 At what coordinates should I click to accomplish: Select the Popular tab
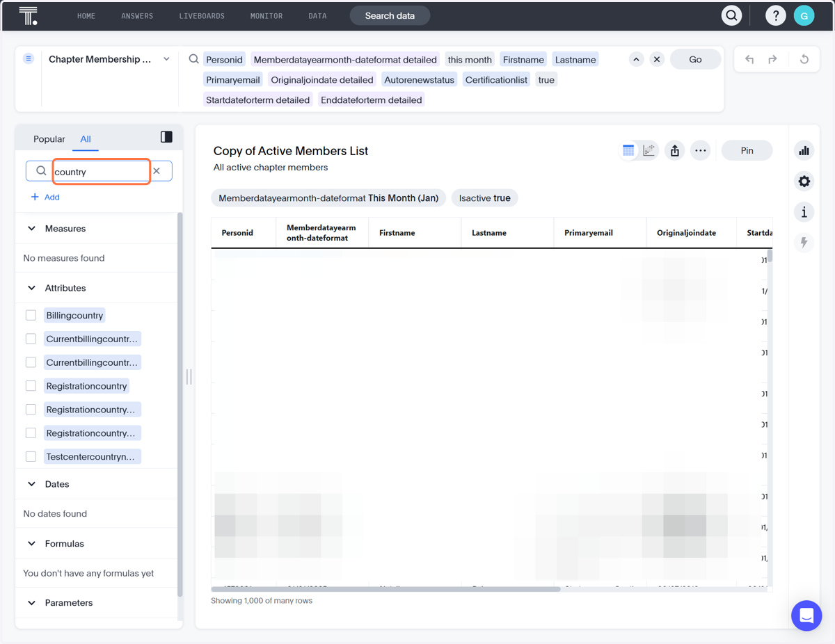49,139
